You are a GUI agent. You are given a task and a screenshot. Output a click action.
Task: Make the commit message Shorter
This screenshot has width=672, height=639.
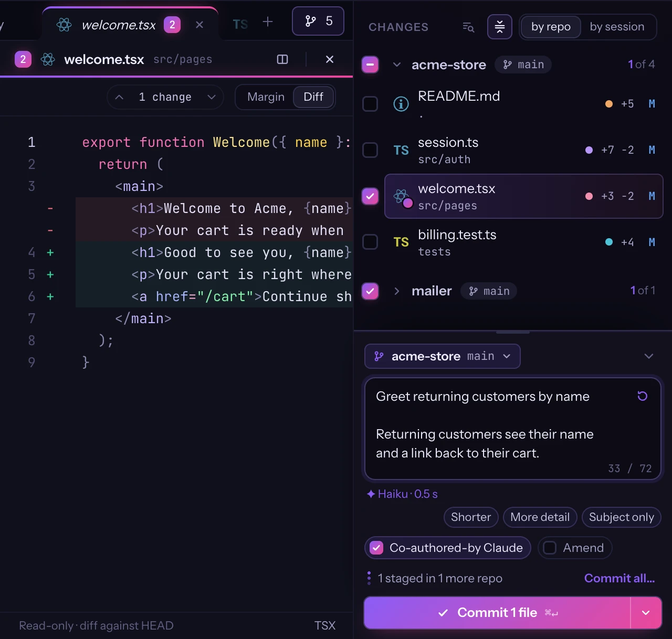[471, 517]
